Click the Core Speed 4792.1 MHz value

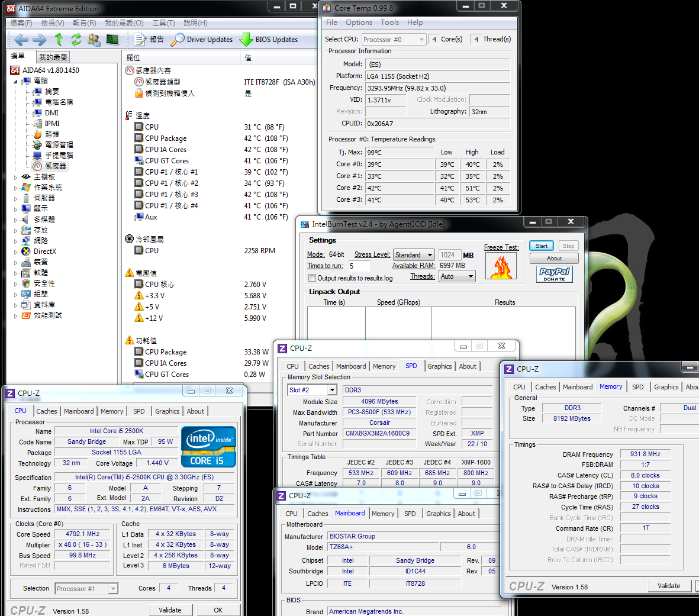click(x=82, y=534)
